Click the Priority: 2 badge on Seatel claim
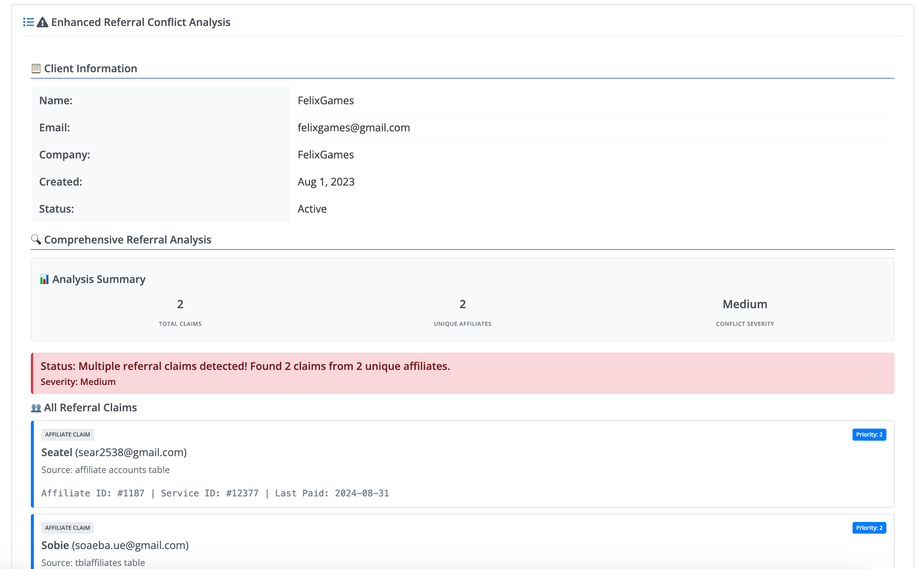Screen dimensions: 924x569 coord(869,434)
